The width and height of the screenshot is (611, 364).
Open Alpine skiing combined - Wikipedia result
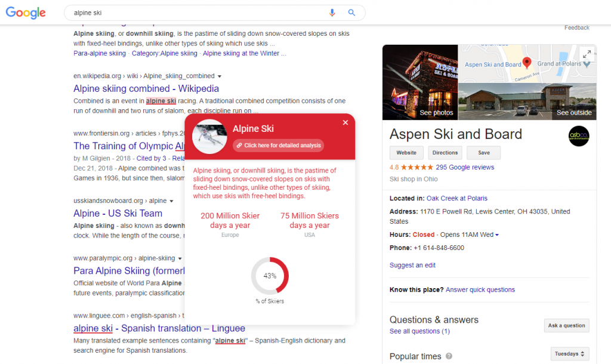(x=146, y=88)
